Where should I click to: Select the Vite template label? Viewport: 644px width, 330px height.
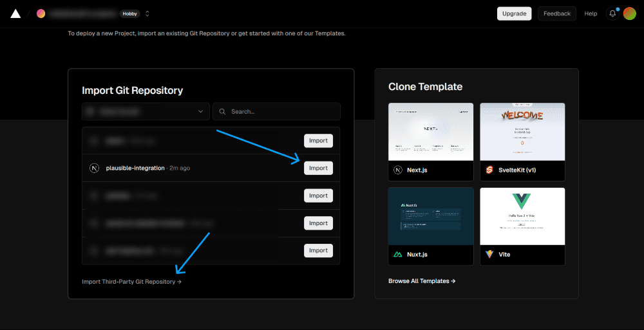click(504, 255)
